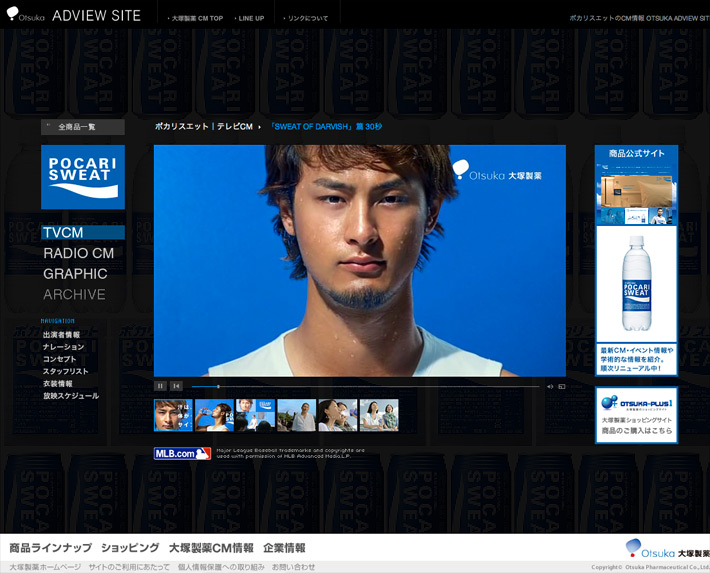The width and height of the screenshot is (710, 573).
Task: Select TVCM section
Action: tap(83, 232)
